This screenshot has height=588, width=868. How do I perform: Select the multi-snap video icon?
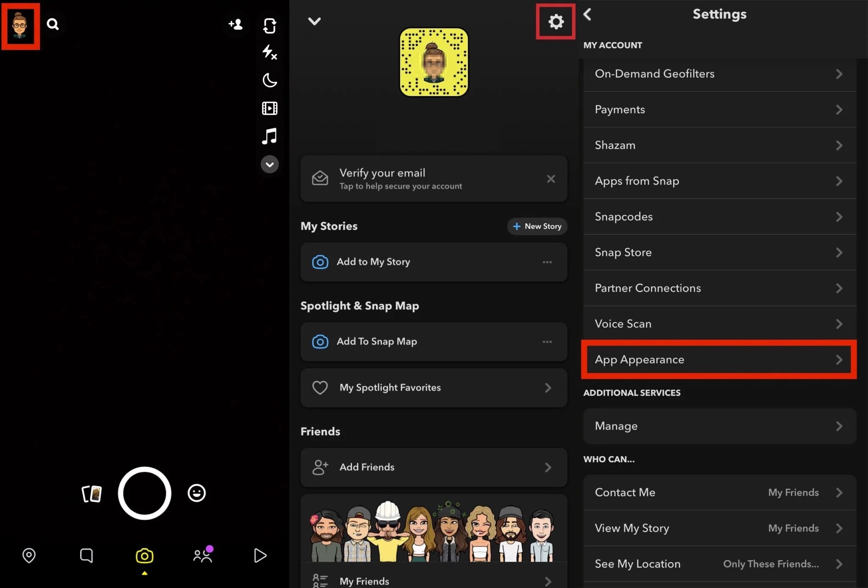(x=270, y=108)
